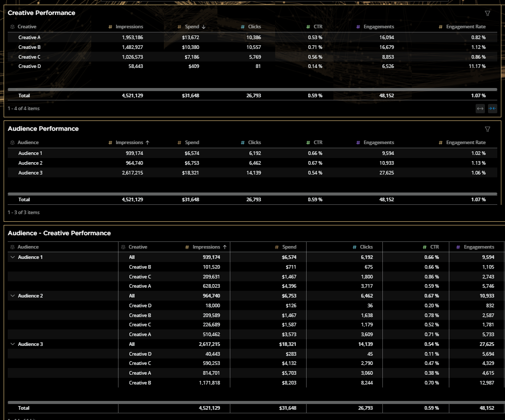Sort Creative Performance by Clicks column
This screenshot has width=505, height=420.
[x=254, y=27]
